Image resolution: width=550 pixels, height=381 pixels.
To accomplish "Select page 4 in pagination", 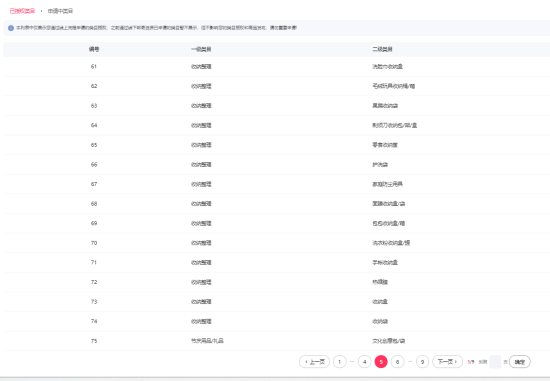I will coord(364,362).
